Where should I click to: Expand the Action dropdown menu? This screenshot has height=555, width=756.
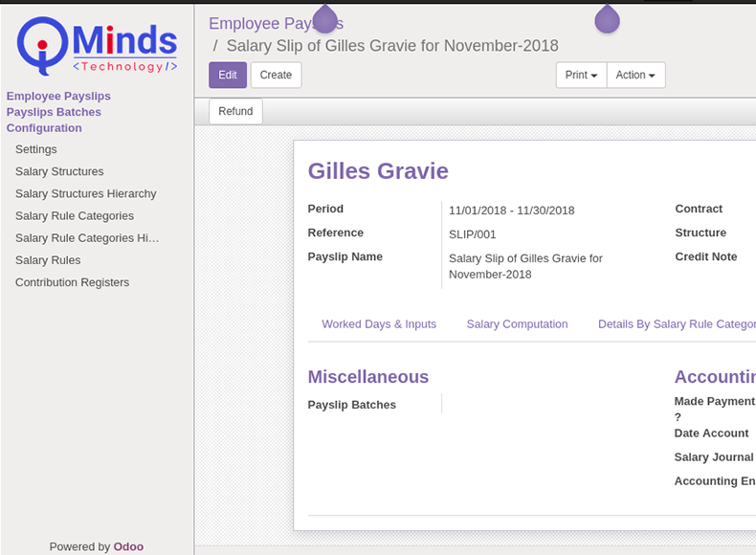tap(635, 75)
